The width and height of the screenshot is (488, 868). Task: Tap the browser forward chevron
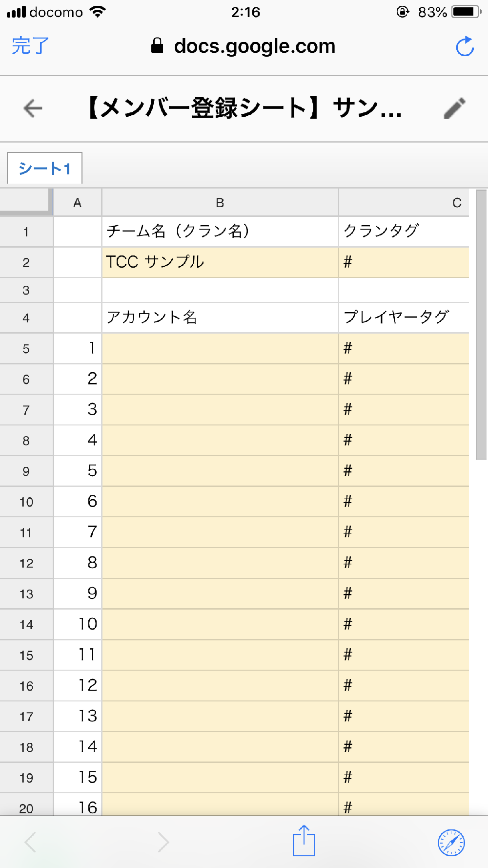[163, 842]
